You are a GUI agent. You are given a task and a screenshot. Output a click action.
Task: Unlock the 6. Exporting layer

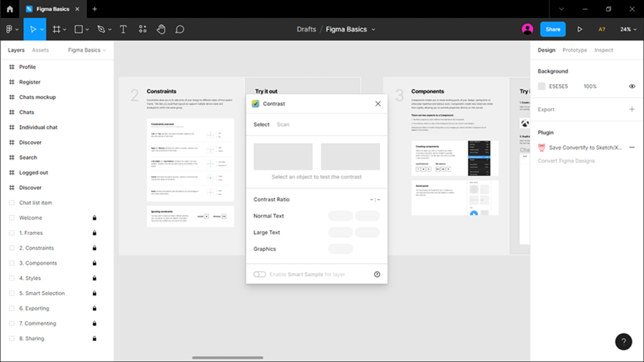[94, 308]
